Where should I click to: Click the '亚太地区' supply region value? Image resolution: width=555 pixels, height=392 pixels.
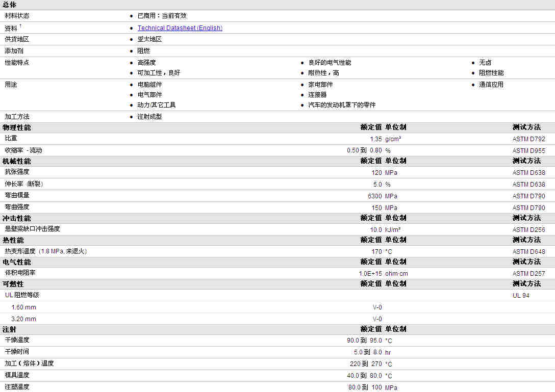tap(150, 39)
